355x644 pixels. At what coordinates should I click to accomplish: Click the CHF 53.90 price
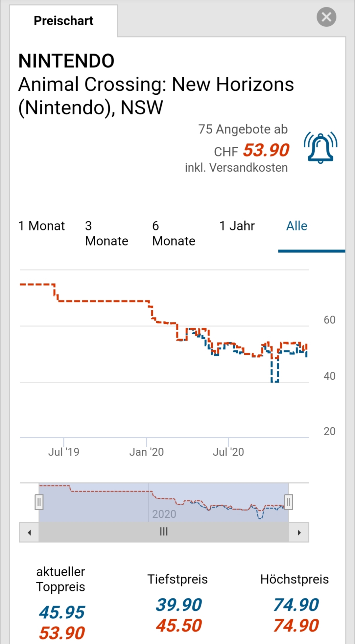coord(266,151)
